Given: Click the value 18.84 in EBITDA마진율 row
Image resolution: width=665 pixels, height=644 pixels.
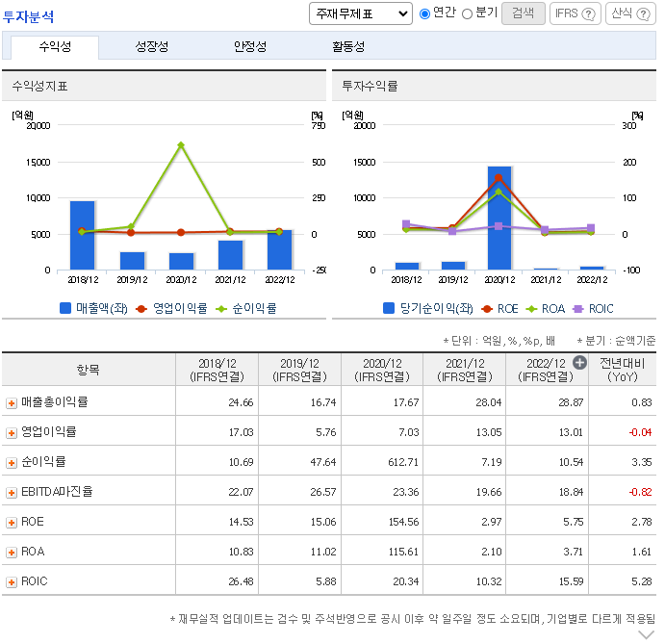Looking at the screenshot, I should click(x=571, y=492).
